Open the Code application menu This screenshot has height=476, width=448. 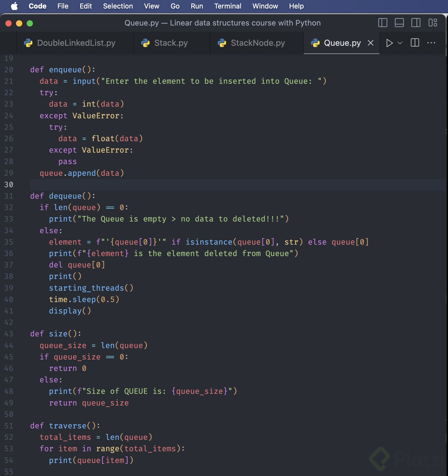(37, 6)
